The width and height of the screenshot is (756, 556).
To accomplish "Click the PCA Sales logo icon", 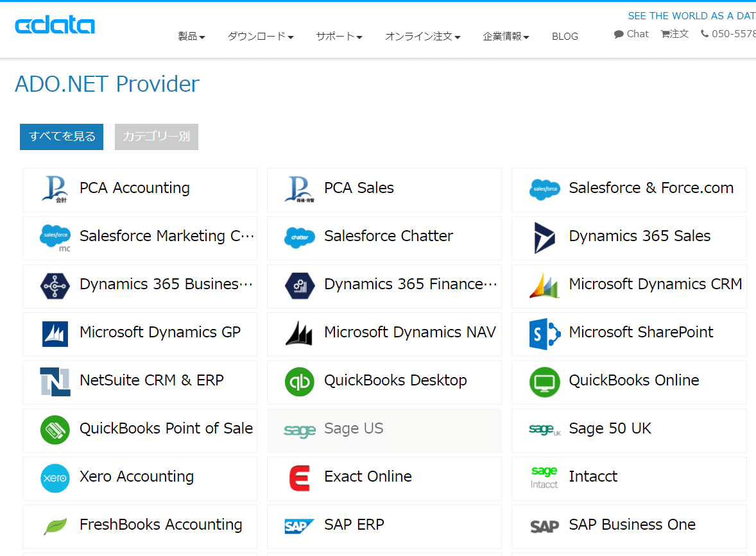I will 300,189.
